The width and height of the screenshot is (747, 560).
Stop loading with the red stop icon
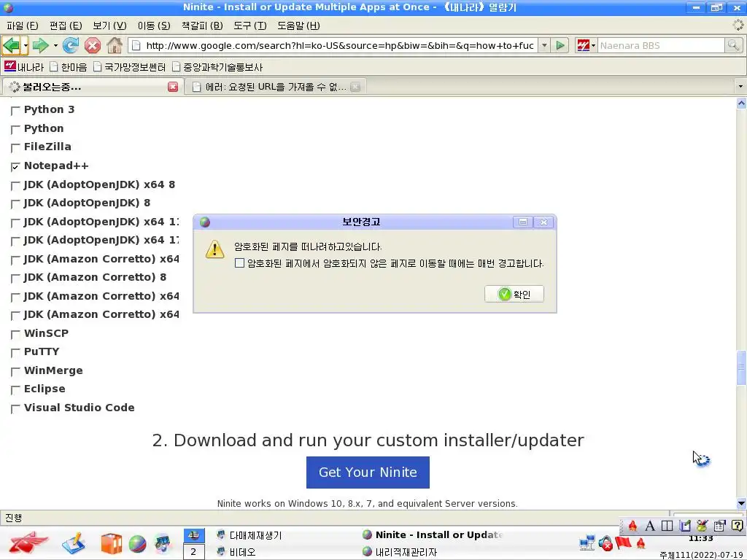[93, 46]
